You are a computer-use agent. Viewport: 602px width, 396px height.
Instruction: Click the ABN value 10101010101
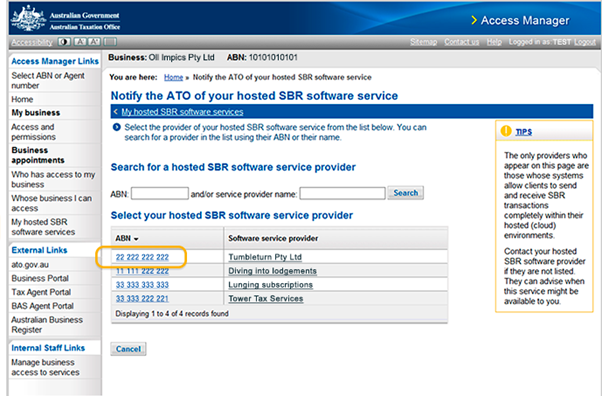273,58
